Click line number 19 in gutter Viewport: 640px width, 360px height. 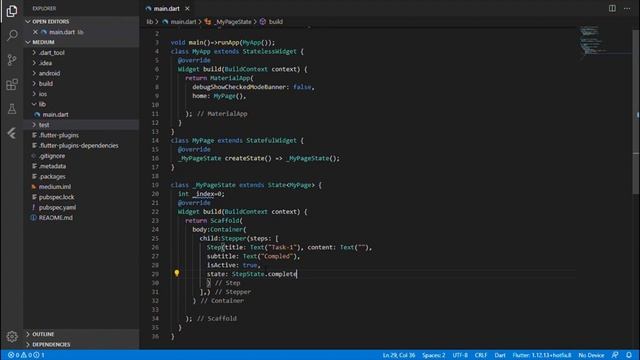(155, 185)
